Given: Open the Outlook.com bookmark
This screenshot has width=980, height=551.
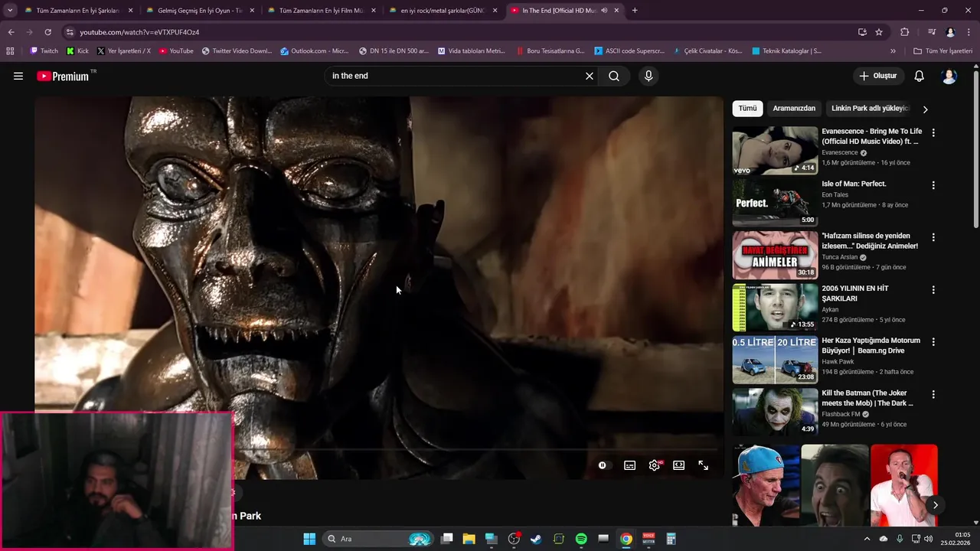Looking at the screenshot, I should 315,51.
